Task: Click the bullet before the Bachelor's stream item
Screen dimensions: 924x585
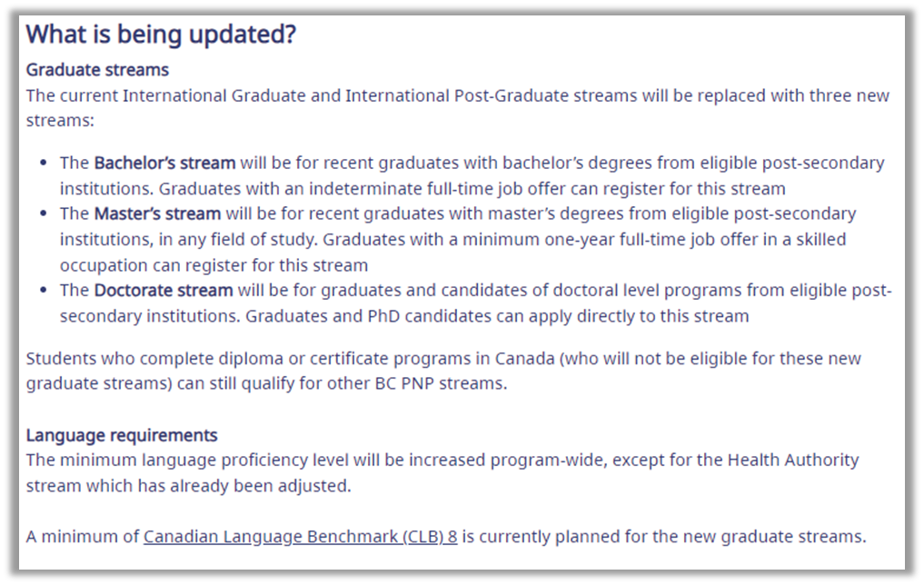Action: [43, 163]
